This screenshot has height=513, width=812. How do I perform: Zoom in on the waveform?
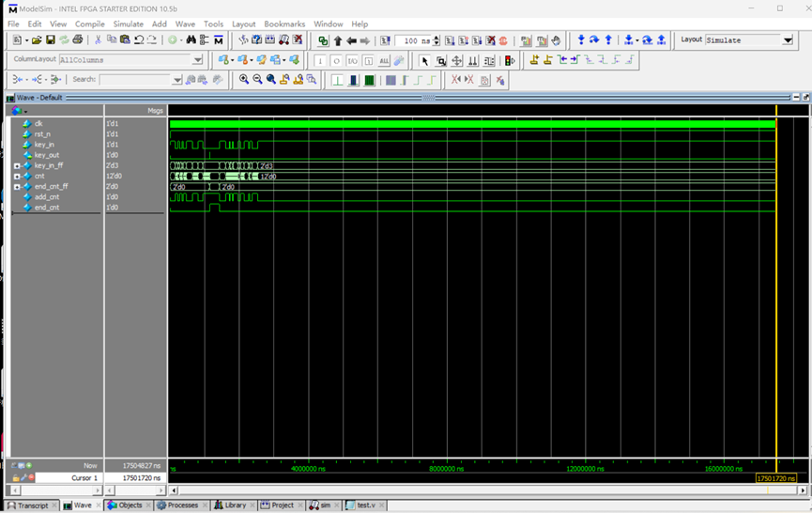pos(244,79)
